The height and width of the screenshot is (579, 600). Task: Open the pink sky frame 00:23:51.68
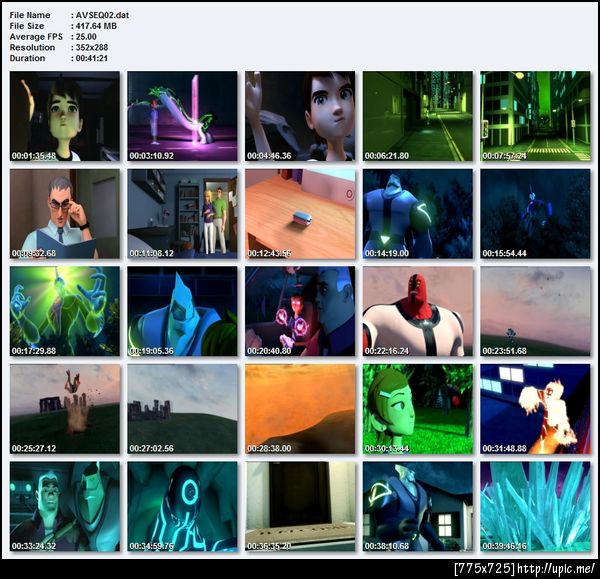[535, 311]
